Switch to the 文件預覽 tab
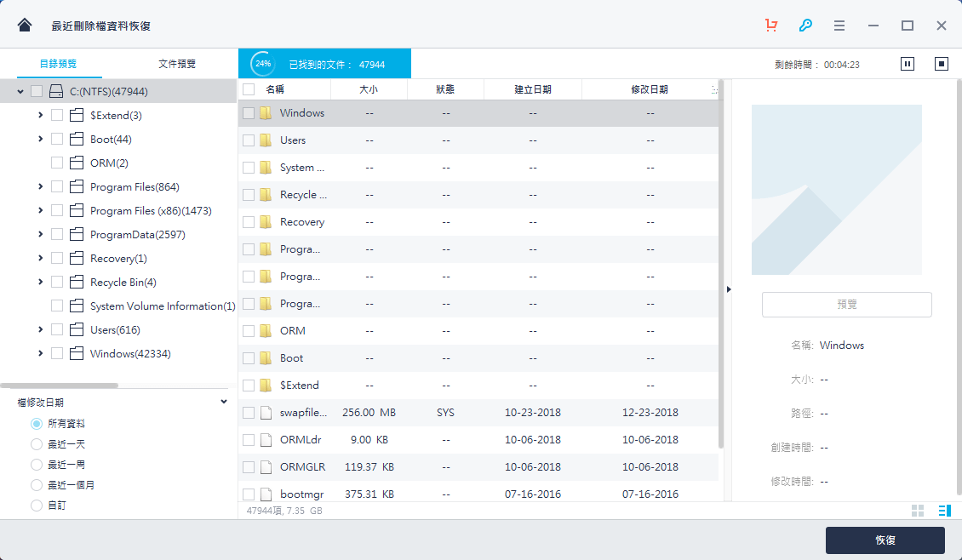This screenshot has width=962, height=560. coord(177,64)
